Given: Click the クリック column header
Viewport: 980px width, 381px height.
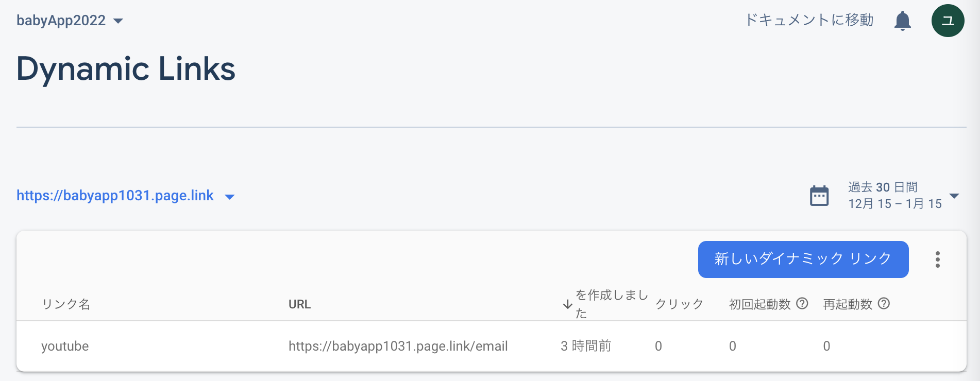Looking at the screenshot, I should [679, 304].
